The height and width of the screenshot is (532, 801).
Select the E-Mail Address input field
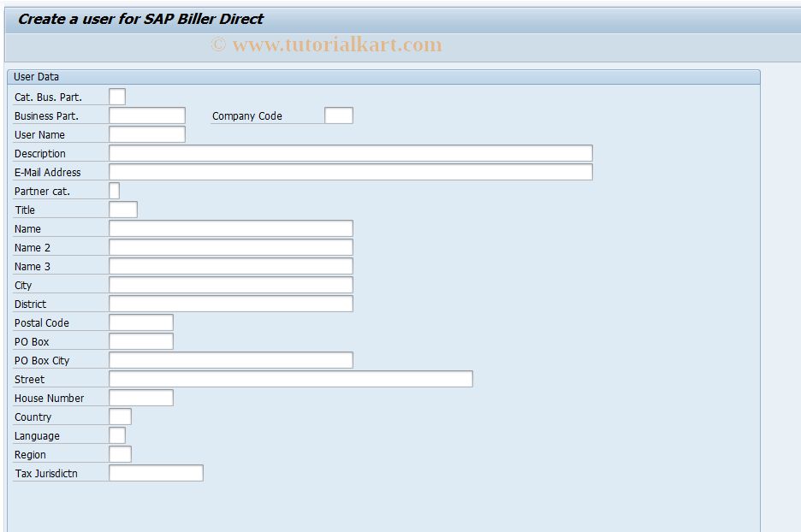351,172
